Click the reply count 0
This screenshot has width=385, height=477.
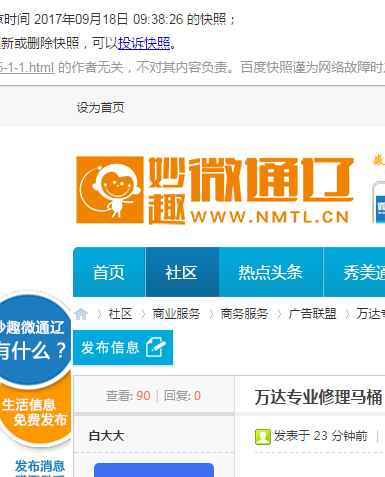pyautogui.click(x=197, y=396)
